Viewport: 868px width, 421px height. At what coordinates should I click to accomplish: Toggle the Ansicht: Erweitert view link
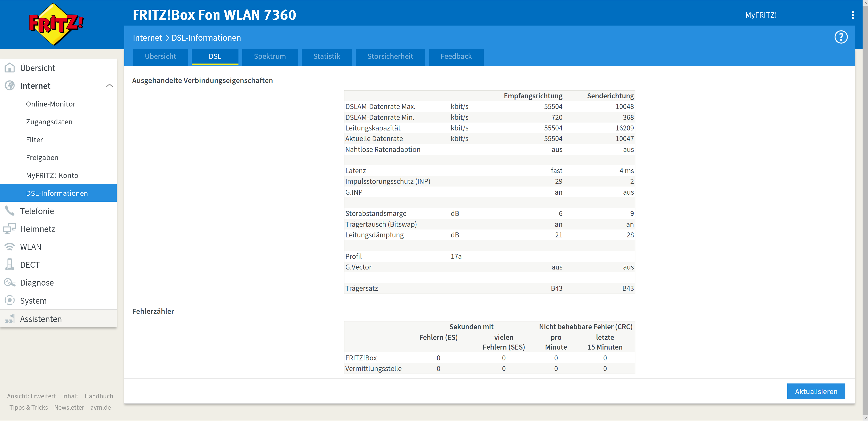click(31, 396)
